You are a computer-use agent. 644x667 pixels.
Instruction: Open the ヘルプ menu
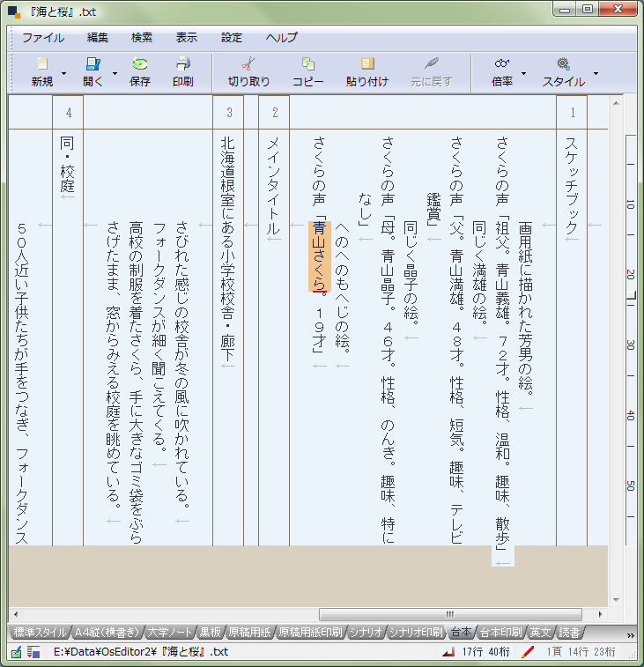point(282,37)
